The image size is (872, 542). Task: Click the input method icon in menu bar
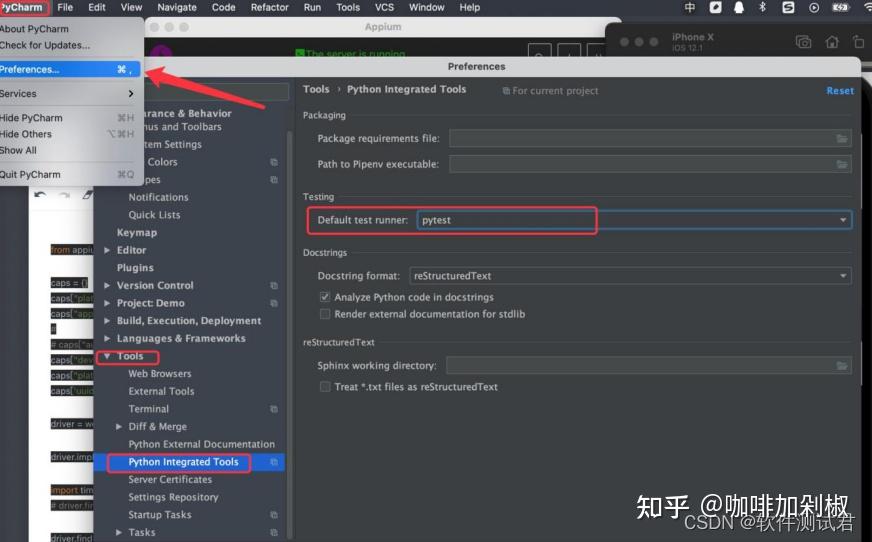tap(690, 8)
